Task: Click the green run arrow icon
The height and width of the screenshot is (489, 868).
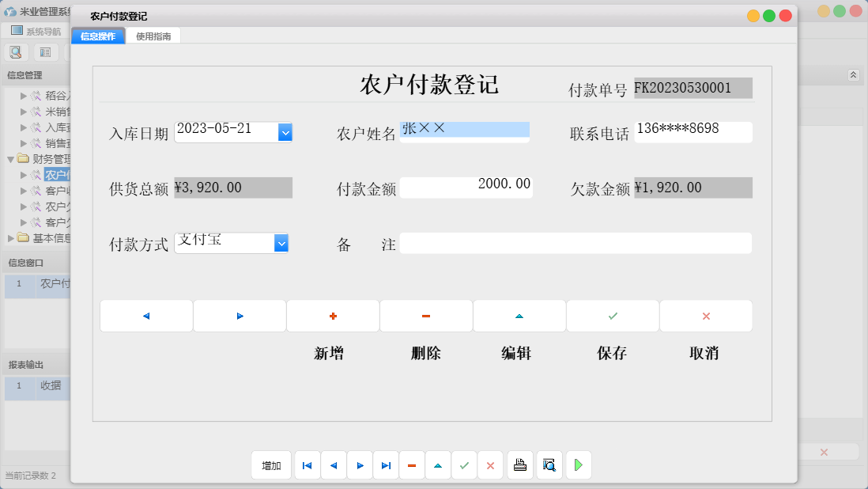Action: [578, 465]
